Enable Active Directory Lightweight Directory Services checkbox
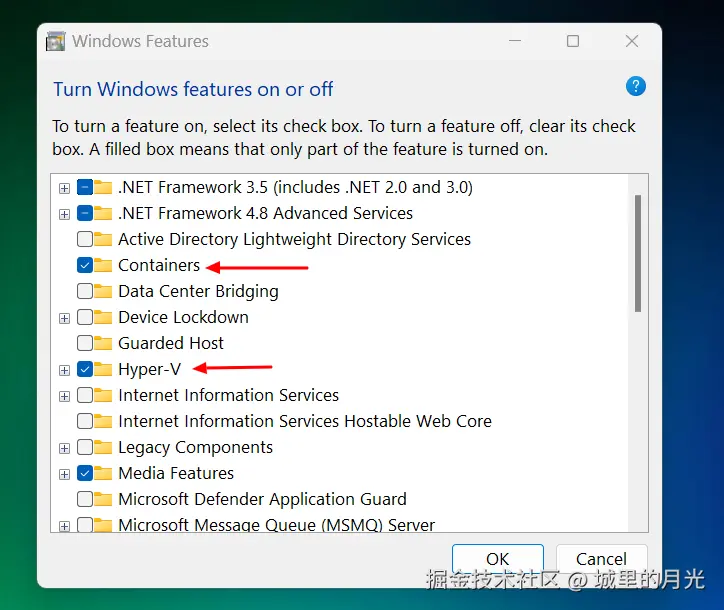Viewport: 724px width, 610px height. point(85,239)
